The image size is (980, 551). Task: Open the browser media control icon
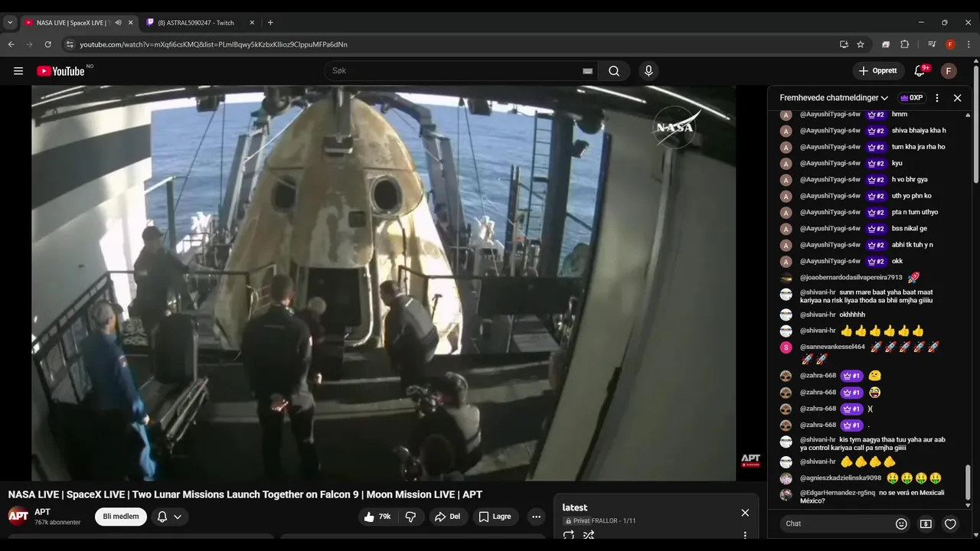(x=932, y=44)
